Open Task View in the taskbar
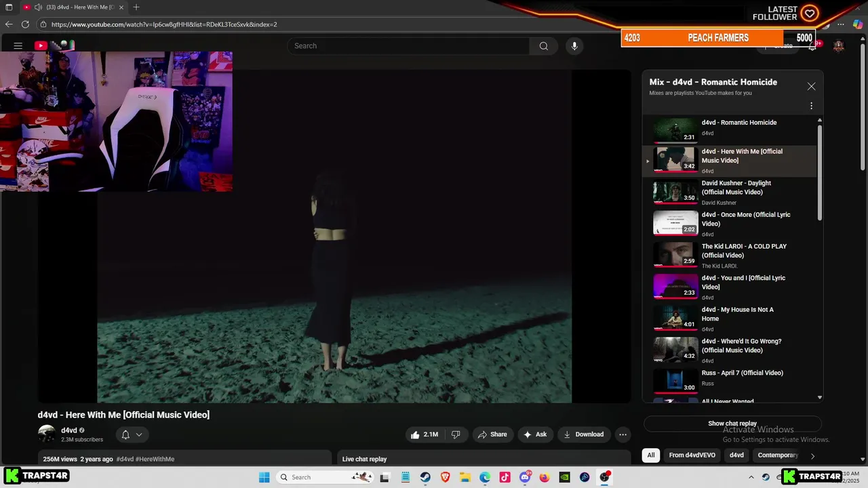 (385, 477)
